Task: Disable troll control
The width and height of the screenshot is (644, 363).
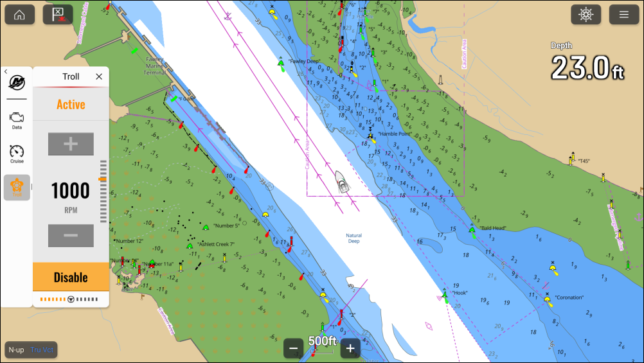Action: (71, 278)
